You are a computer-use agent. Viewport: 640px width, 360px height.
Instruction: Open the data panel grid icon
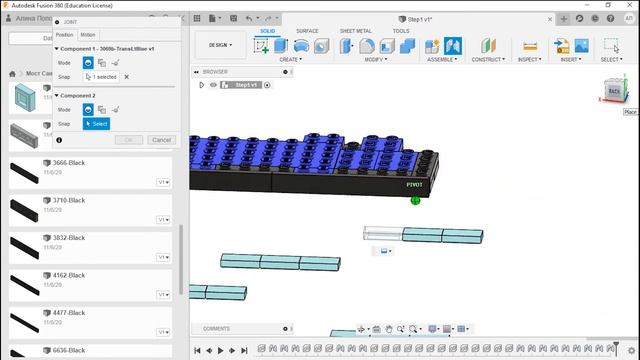(197, 18)
